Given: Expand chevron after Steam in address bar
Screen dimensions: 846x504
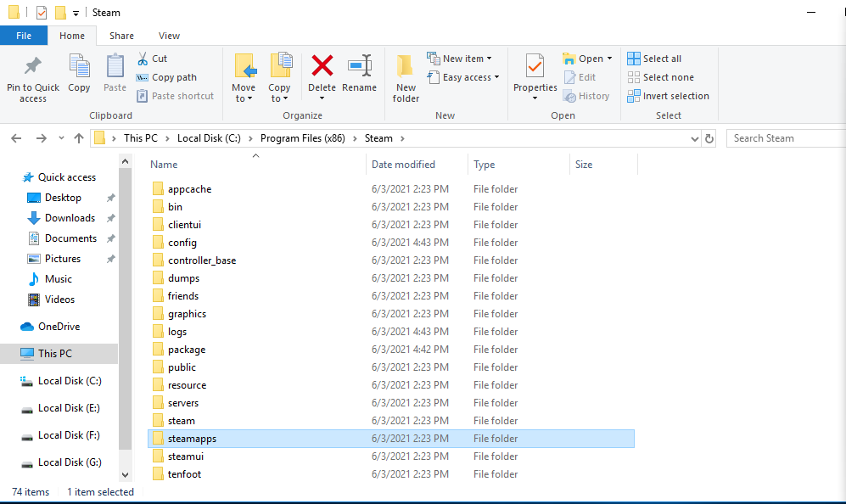Looking at the screenshot, I should pos(402,138).
